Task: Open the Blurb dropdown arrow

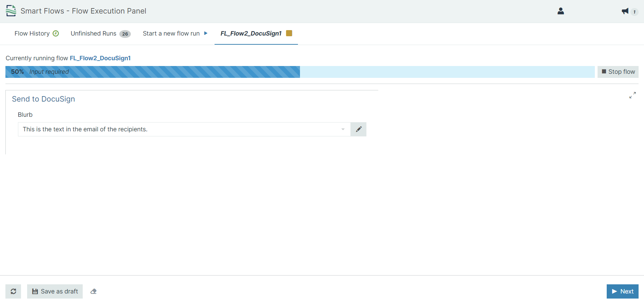Action: (x=343, y=129)
